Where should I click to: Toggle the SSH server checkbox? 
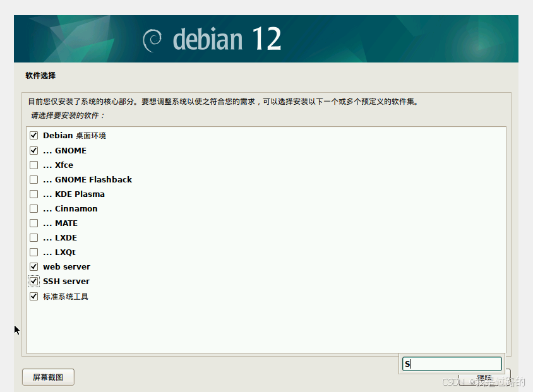[33, 282]
